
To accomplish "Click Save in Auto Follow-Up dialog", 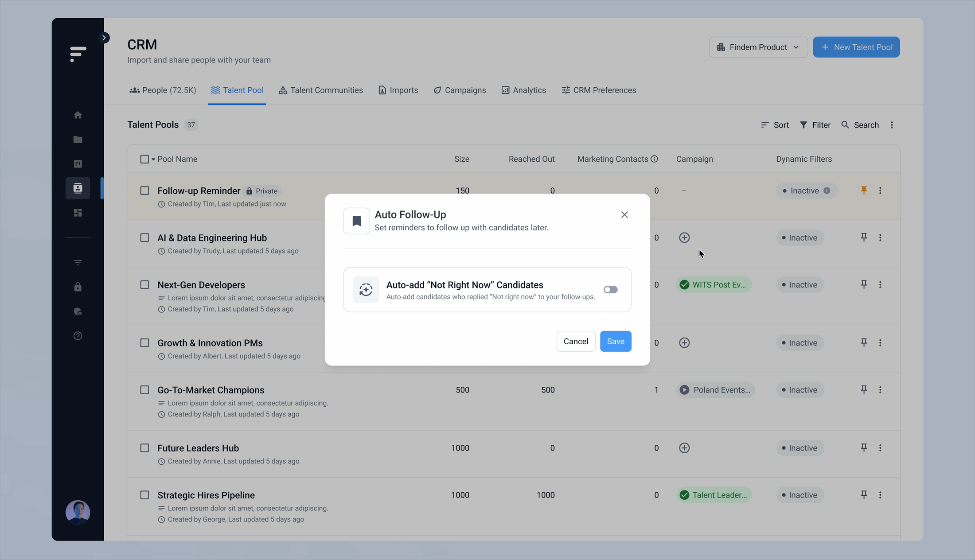I will [x=616, y=342].
